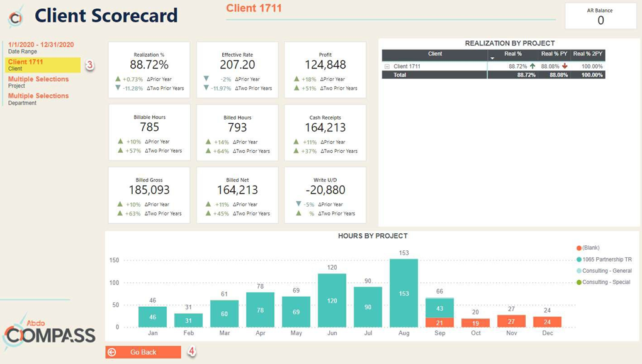This screenshot has height=364, width=642.
Task: Click the back arrow icon on Go Back
Action: pyautogui.click(x=112, y=352)
